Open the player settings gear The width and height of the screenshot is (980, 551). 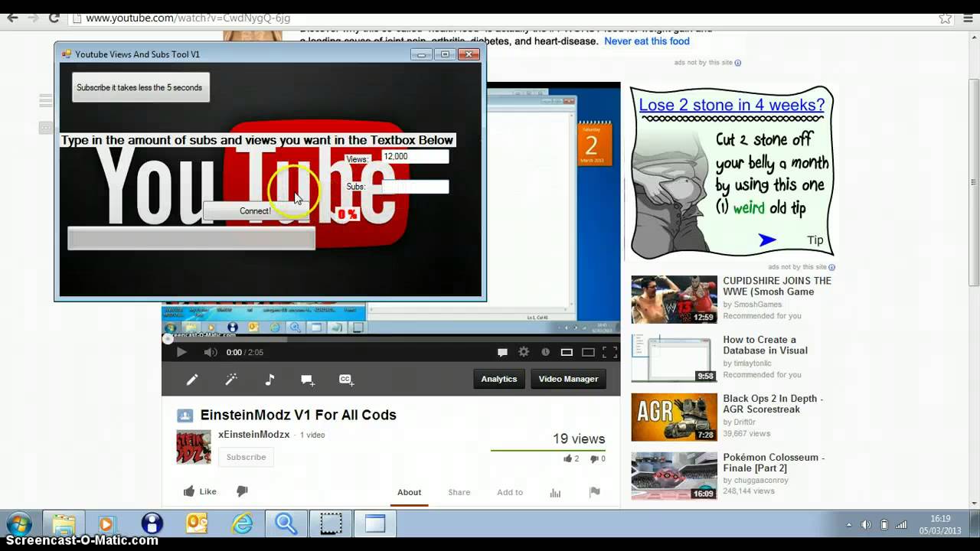point(524,352)
